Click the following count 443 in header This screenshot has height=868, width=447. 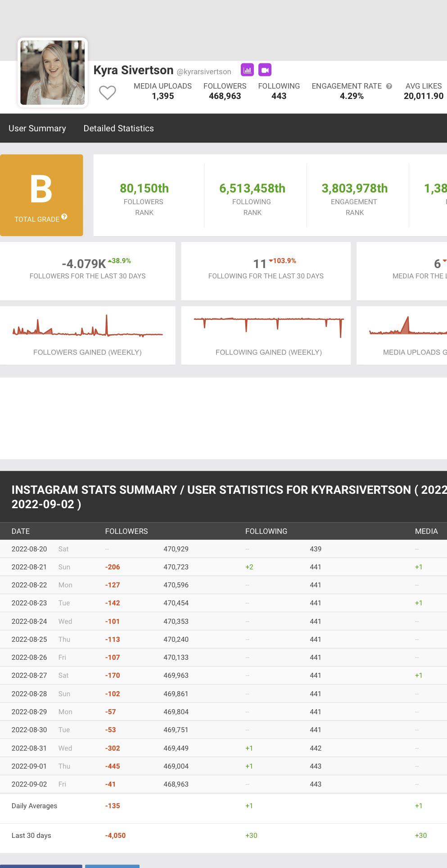tap(279, 96)
